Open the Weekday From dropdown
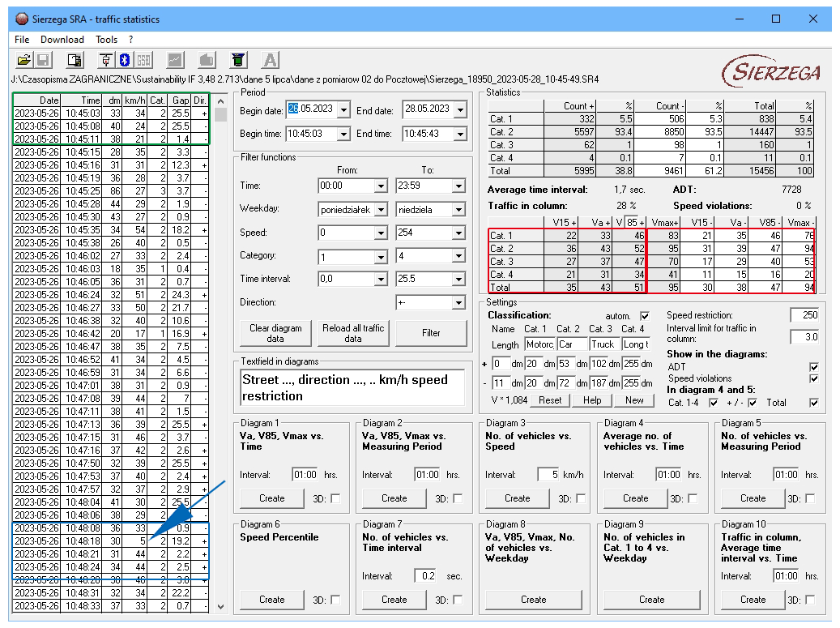Viewport: 840px width, 628px height. (x=381, y=210)
